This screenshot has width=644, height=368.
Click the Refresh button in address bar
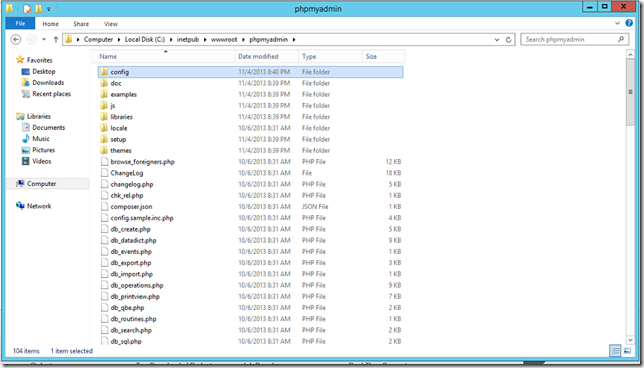[508, 40]
